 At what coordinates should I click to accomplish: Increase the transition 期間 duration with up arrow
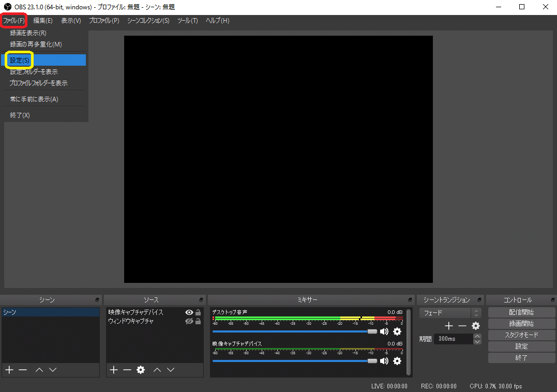[477, 336]
